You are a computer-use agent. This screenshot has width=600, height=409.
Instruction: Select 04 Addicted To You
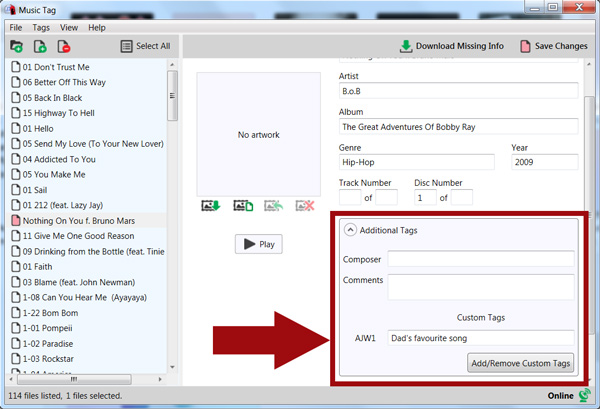tap(59, 159)
